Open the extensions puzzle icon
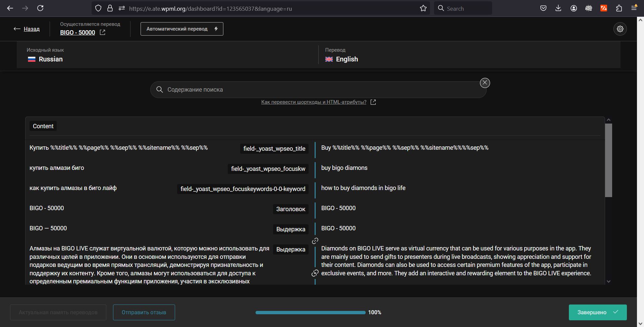The image size is (644, 327). click(619, 8)
